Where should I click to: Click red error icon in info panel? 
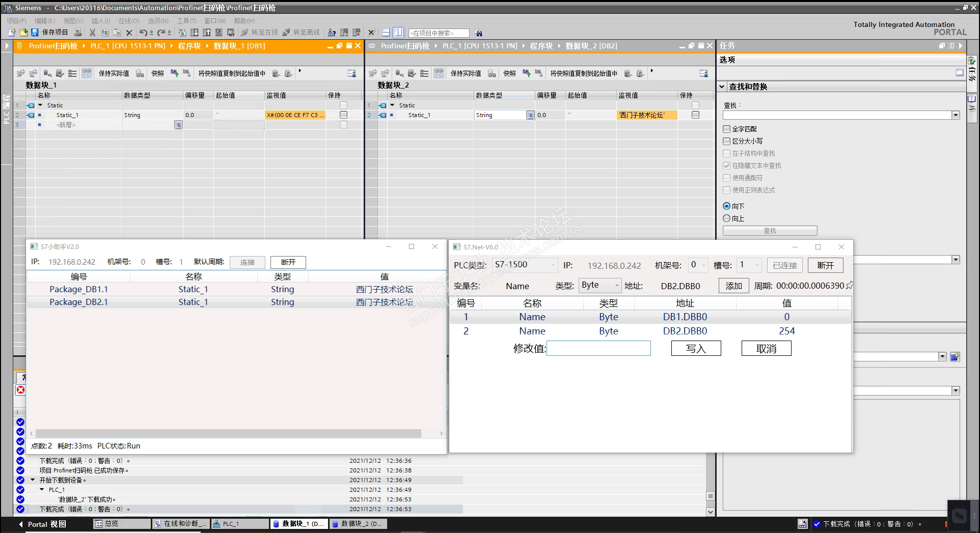tap(20, 390)
